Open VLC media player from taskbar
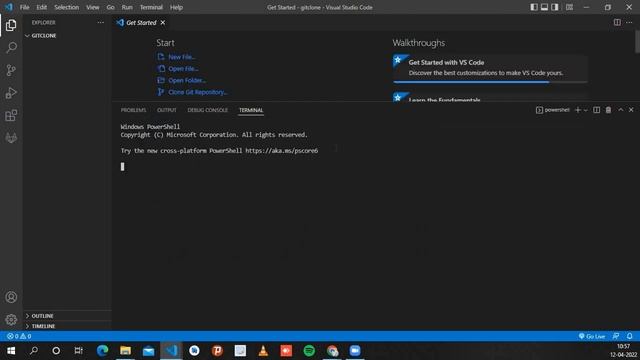The image size is (640, 360). (x=263, y=351)
